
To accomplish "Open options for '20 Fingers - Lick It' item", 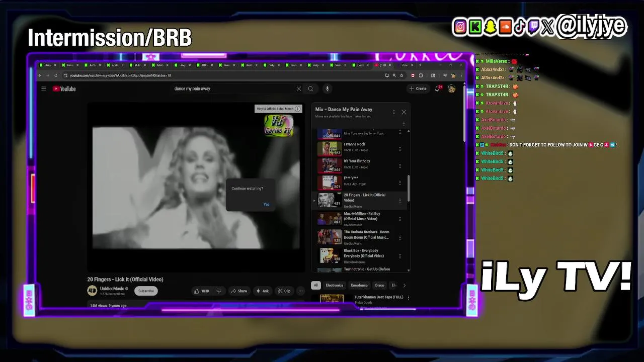I will [400, 201].
